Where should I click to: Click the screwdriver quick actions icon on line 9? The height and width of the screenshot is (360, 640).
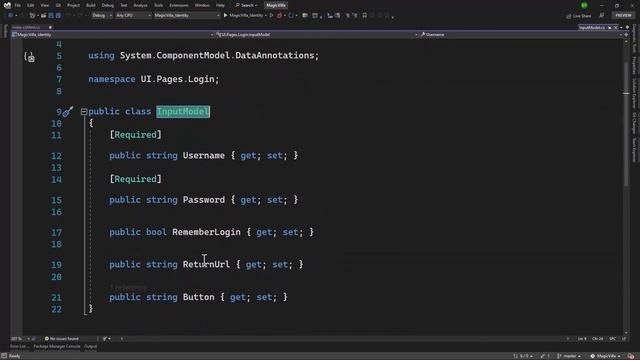coord(68,111)
